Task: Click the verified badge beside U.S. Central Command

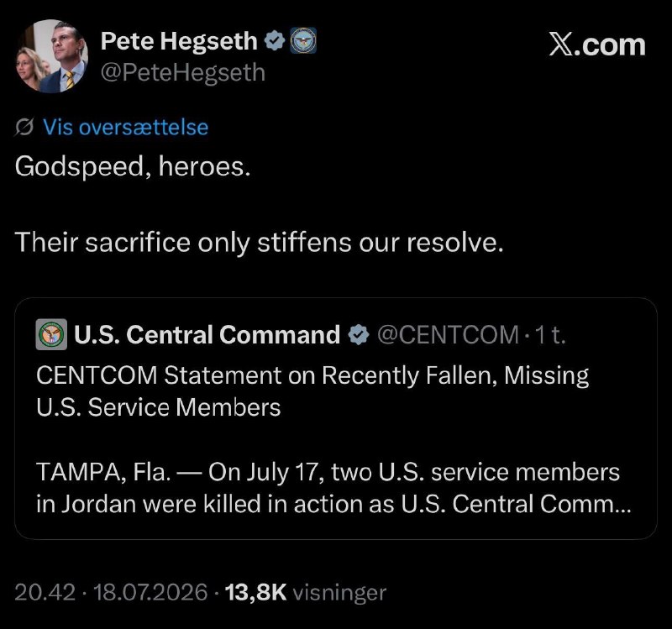Action: (359, 334)
